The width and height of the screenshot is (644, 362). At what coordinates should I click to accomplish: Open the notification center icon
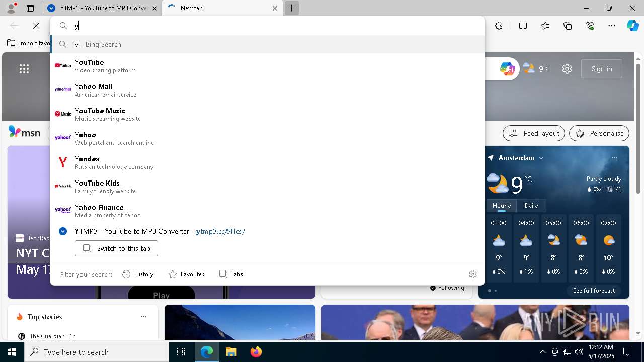(x=627, y=352)
